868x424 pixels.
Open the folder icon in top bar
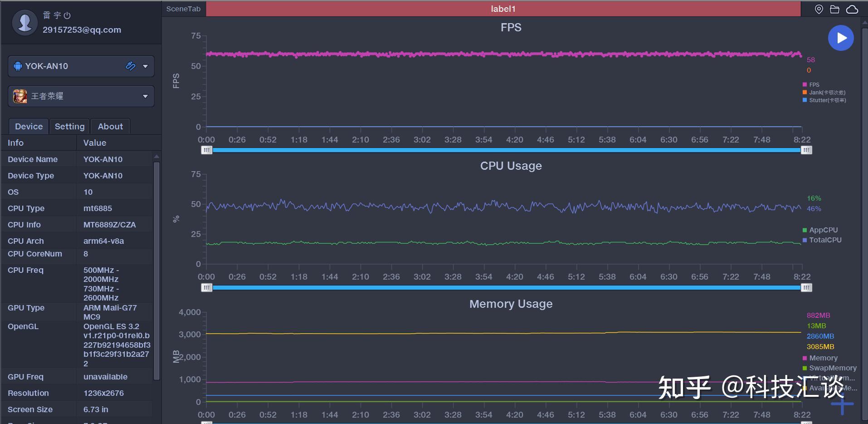tap(834, 9)
